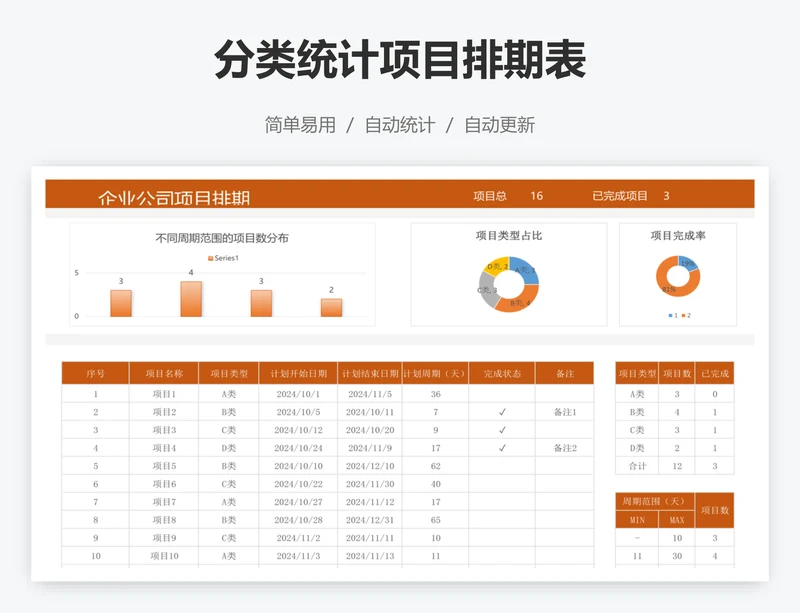Click the 计划周期（天） column header
Viewport: 800px width, 613px height.
tap(435, 374)
